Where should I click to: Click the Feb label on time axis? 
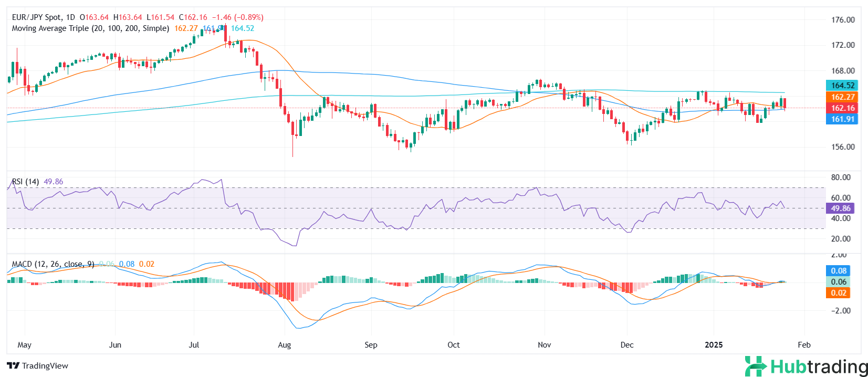click(804, 345)
